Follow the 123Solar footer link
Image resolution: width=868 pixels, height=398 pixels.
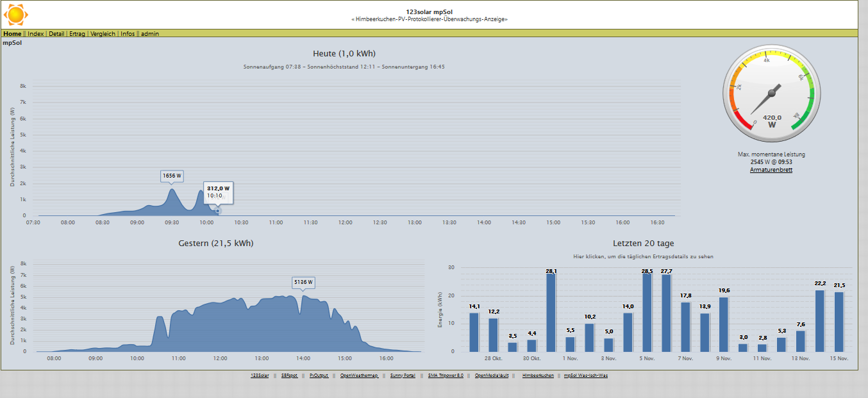260,376
